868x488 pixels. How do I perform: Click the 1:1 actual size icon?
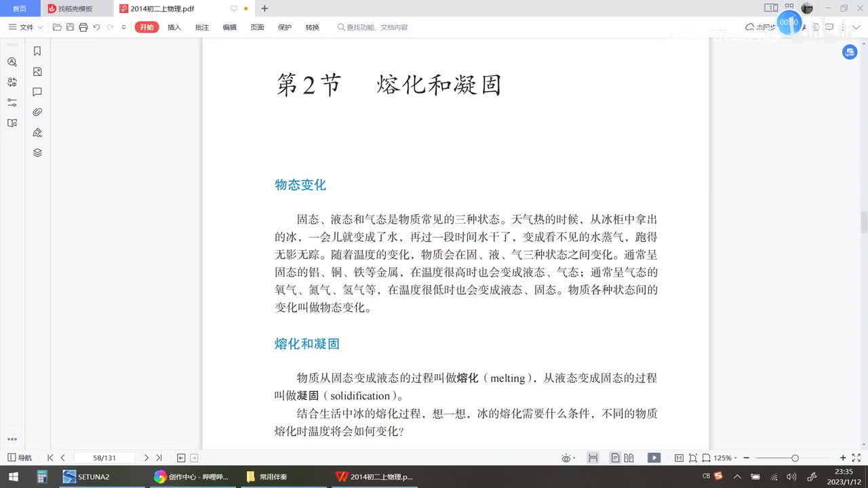click(x=679, y=458)
